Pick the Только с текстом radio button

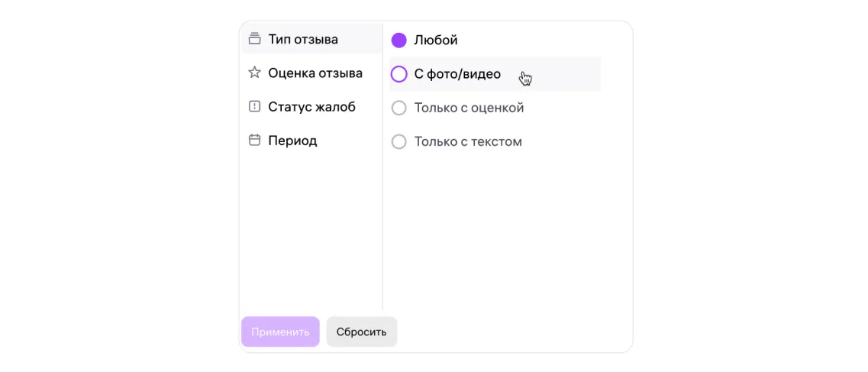click(399, 141)
